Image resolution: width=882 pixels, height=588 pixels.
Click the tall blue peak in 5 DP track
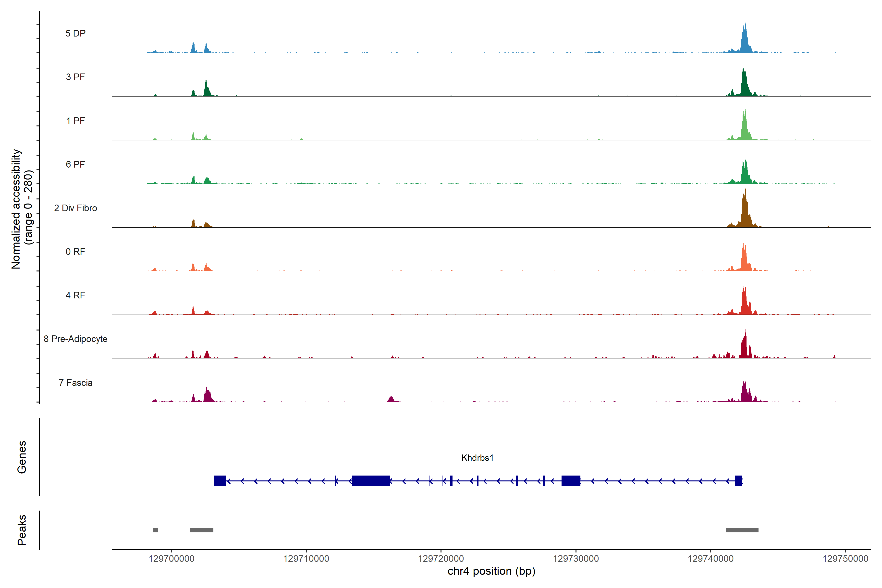tap(745, 41)
